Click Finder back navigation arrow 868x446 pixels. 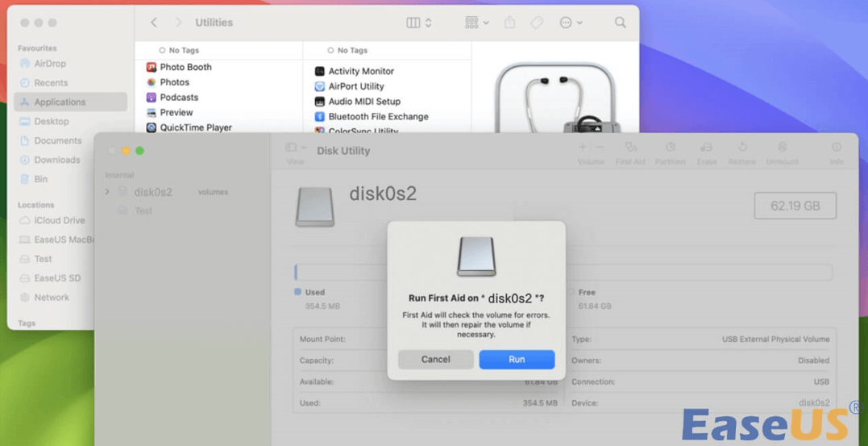[x=154, y=23]
